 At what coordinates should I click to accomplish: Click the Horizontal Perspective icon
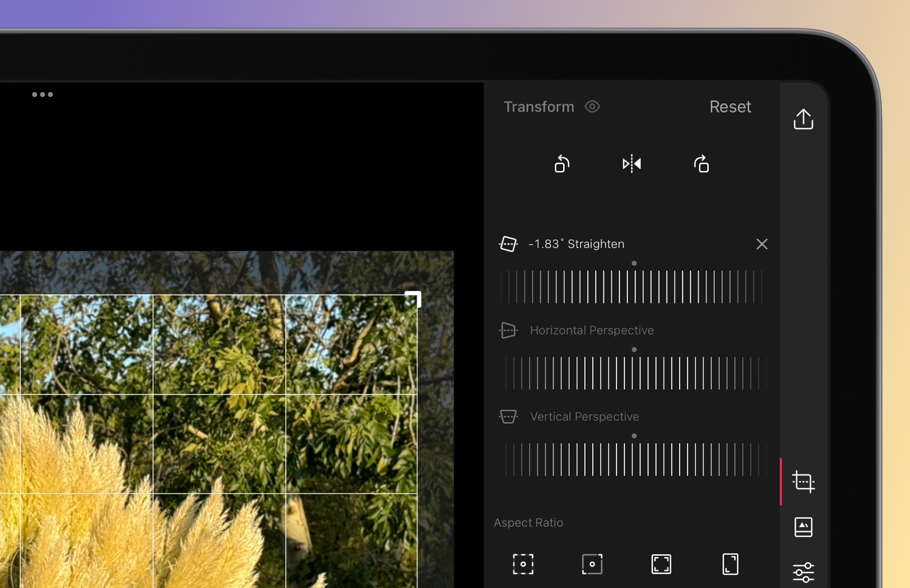508,330
